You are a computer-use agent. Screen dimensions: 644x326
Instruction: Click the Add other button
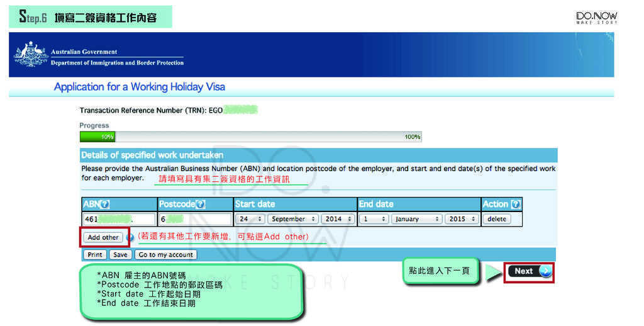tap(103, 237)
